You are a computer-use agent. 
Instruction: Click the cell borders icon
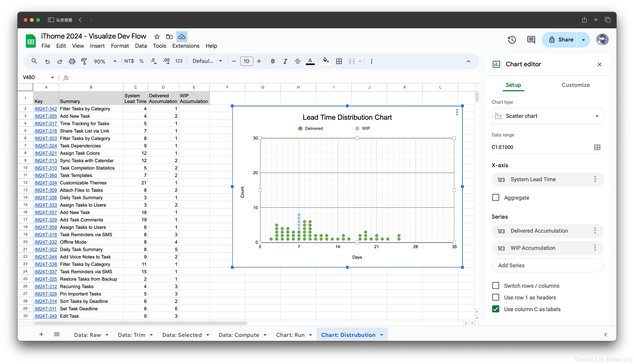coord(339,61)
